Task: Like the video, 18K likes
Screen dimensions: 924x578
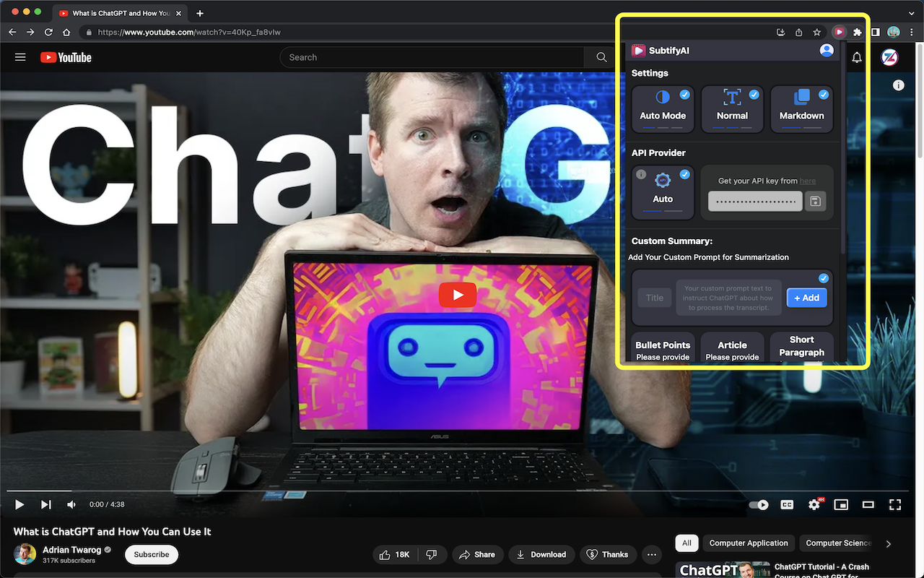Action: [394, 554]
